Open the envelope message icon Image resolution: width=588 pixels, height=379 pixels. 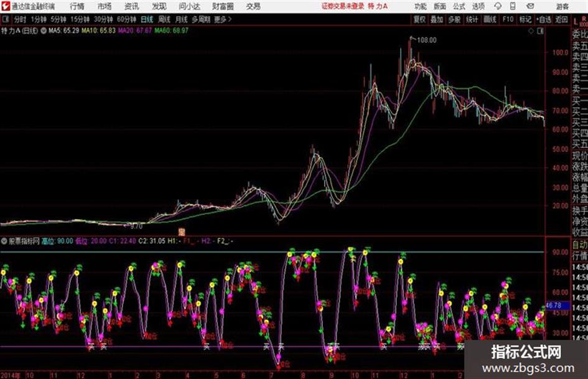pos(530,6)
